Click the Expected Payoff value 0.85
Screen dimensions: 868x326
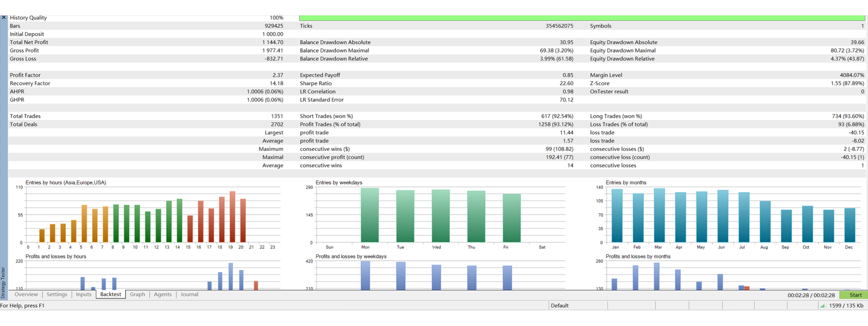pyautogui.click(x=568, y=75)
